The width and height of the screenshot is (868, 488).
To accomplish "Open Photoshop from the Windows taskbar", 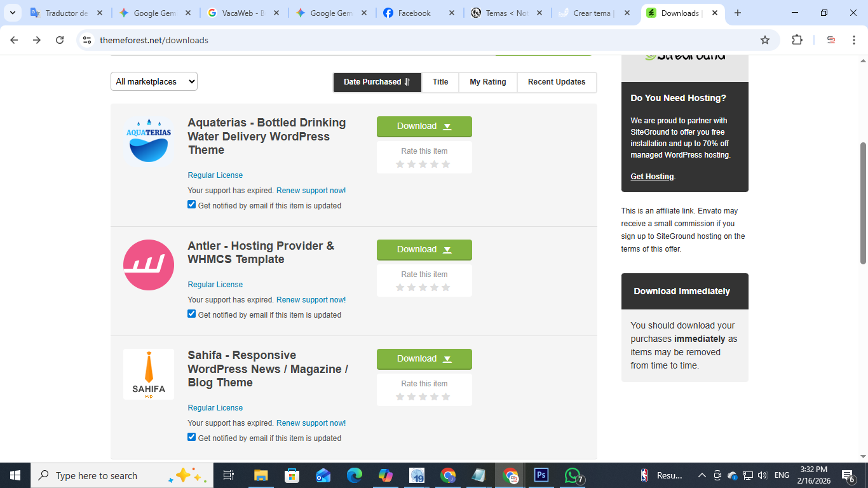I will coord(541,475).
